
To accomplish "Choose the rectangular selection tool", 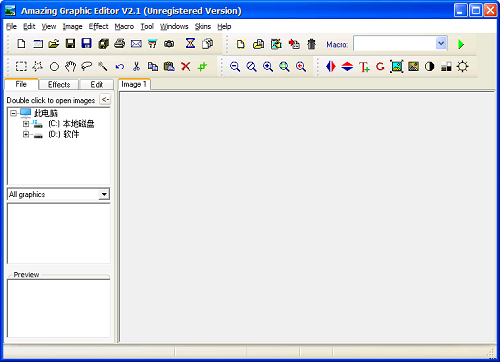I will click(21, 66).
